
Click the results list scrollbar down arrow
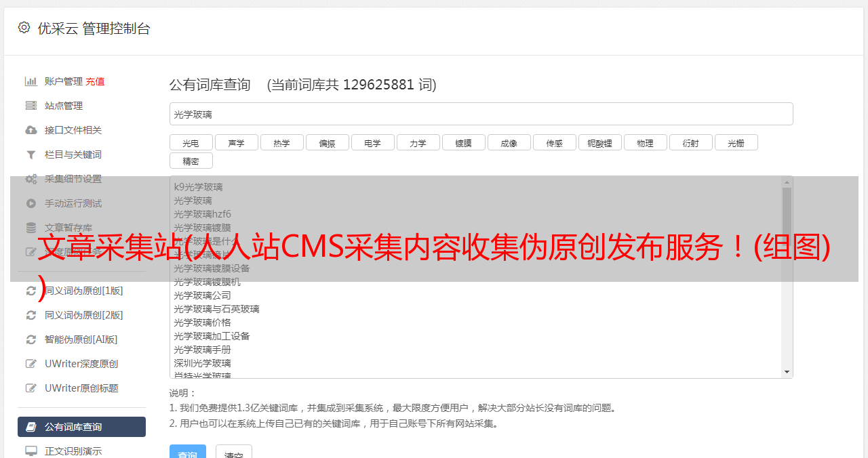pos(787,372)
